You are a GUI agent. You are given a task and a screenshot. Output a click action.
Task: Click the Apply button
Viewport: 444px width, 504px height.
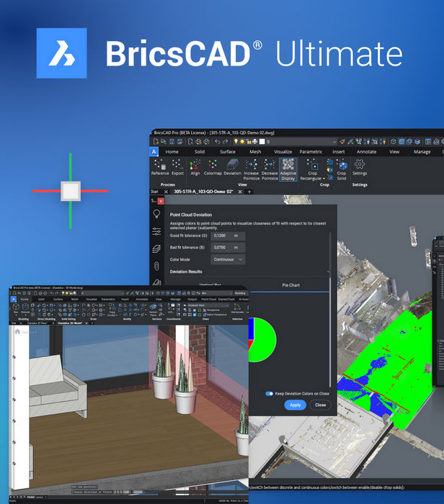(x=295, y=405)
